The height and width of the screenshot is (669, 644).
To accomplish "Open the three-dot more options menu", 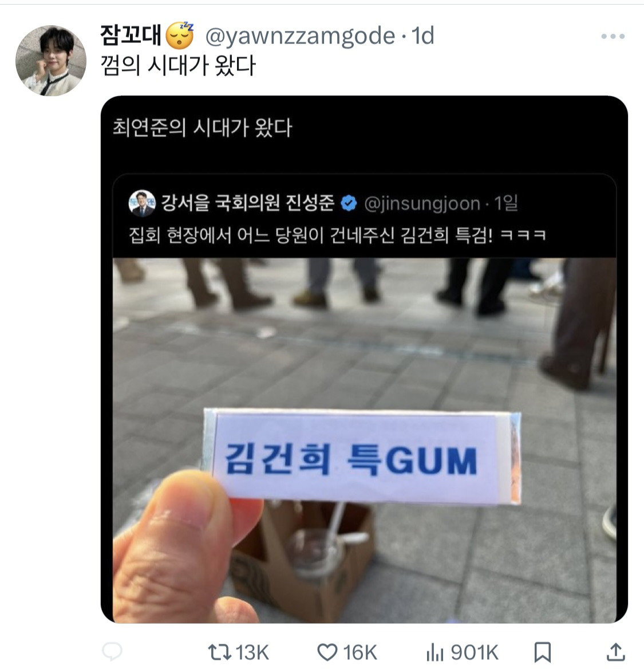I will 613,36.
